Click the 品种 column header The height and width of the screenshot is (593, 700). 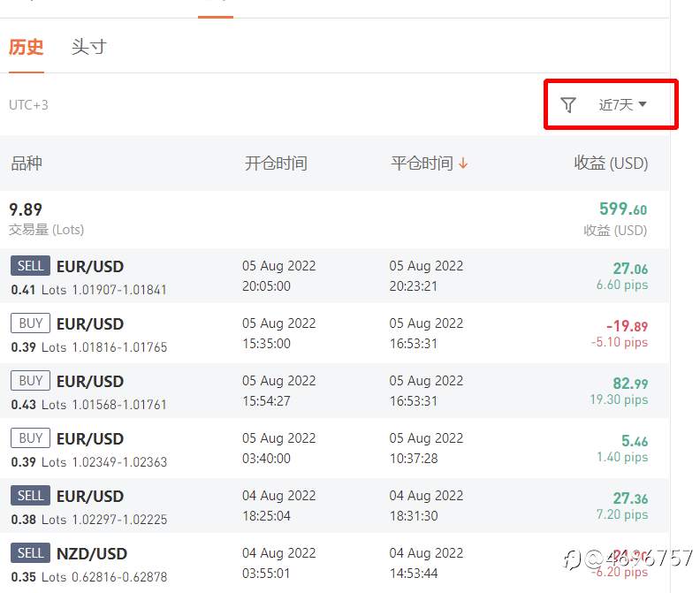[x=27, y=163]
